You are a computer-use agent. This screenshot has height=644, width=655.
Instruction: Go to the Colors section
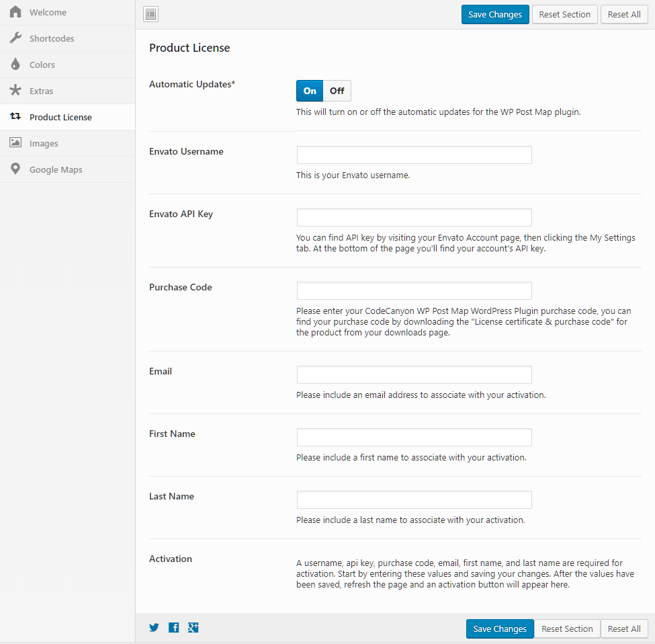(x=68, y=65)
